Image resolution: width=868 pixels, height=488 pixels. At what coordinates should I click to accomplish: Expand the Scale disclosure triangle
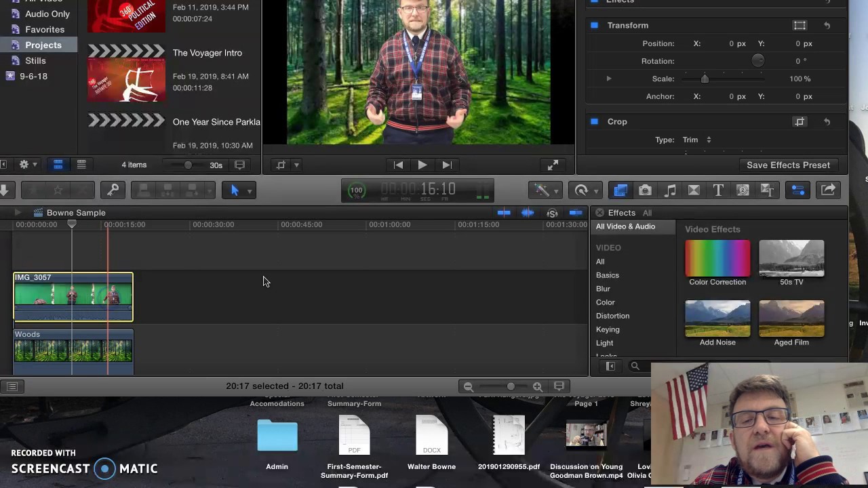608,79
